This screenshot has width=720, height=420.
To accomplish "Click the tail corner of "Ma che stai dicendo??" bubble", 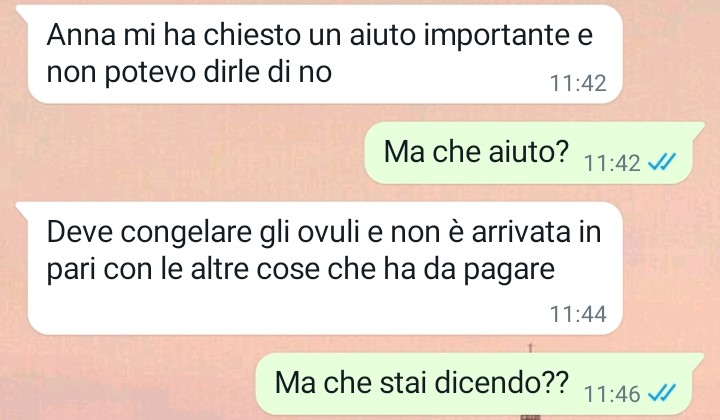I will click(x=698, y=358).
